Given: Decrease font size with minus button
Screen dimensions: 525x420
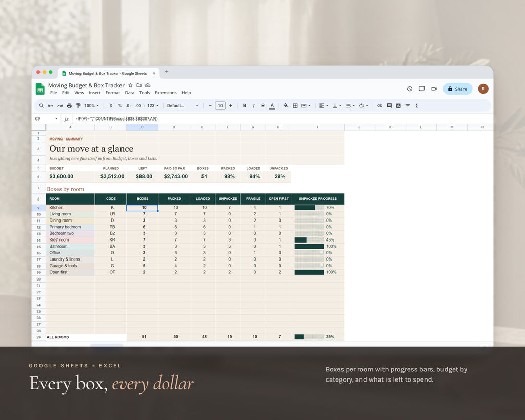Looking at the screenshot, I should point(210,106).
